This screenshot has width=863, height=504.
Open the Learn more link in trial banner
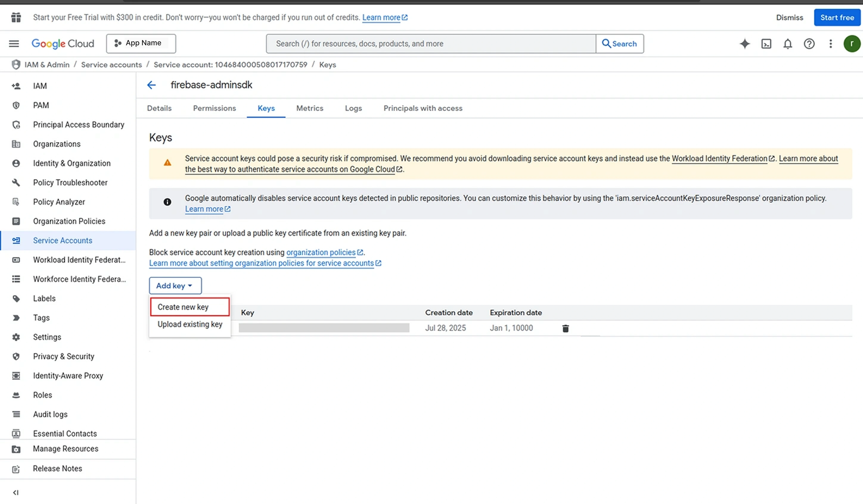click(x=385, y=17)
